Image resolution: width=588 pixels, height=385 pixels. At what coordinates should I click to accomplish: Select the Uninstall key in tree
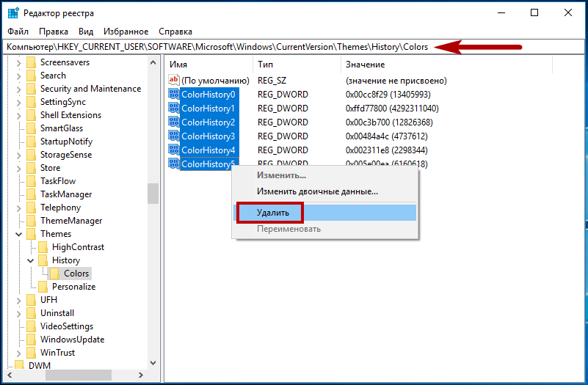pyautogui.click(x=57, y=313)
